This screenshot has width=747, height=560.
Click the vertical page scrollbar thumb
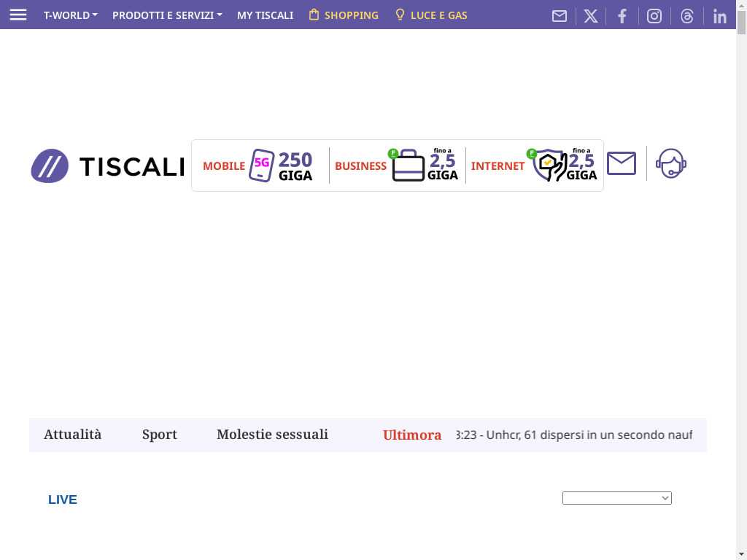[741, 21]
